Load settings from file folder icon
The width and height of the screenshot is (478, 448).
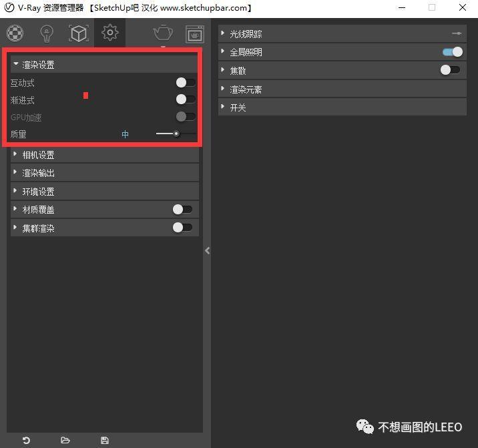65,440
